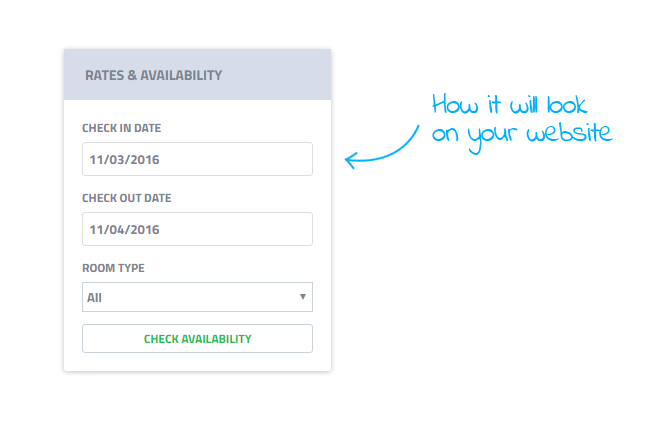Click the 'on your website' handwritten text

tap(522, 136)
